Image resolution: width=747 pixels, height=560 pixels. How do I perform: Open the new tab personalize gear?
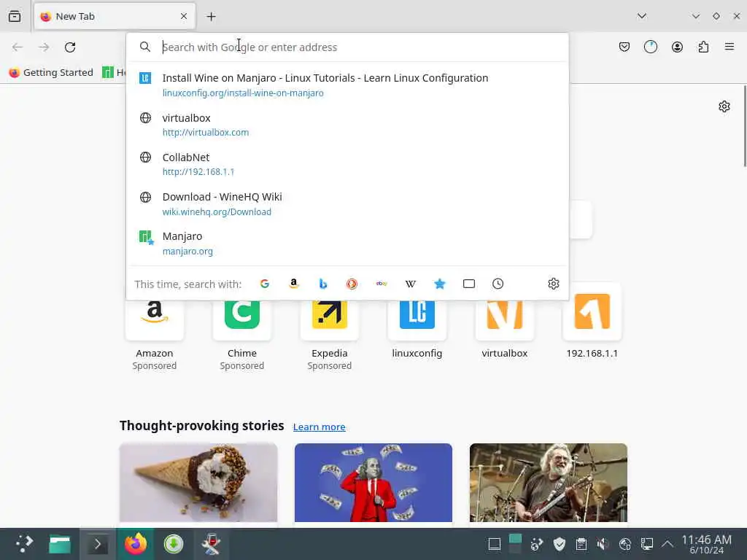click(724, 106)
